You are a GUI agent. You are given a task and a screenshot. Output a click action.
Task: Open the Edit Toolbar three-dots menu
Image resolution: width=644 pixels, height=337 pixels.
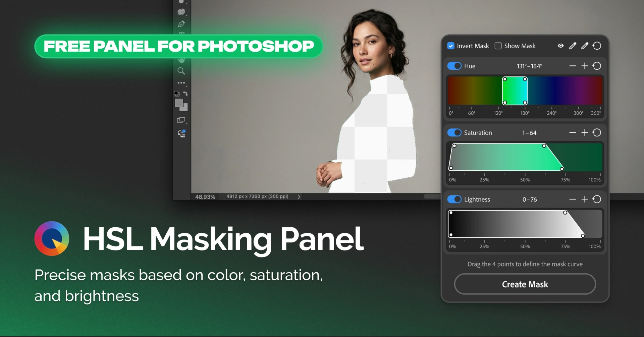click(181, 82)
